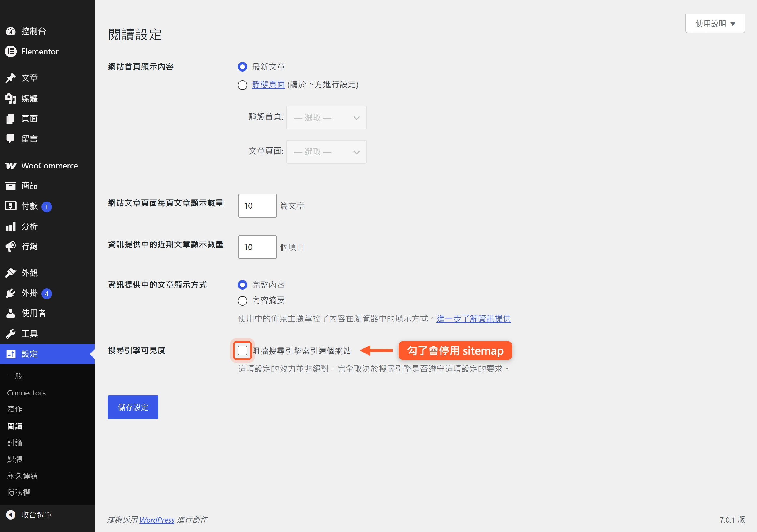This screenshot has height=532, width=757.
Task: Visit the WordPress footer link
Action: coord(157,520)
